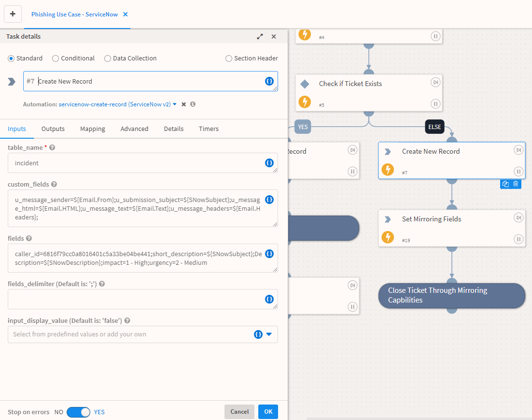The width and height of the screenshot is (532, 420).
Task: Click the pause icon on the Set Mirroring Fields task
Action: click(x=518, y=239)
